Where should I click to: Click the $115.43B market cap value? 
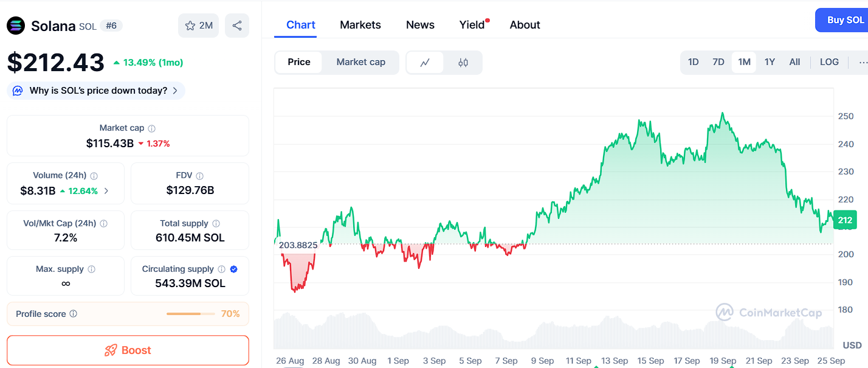[110, 144]
